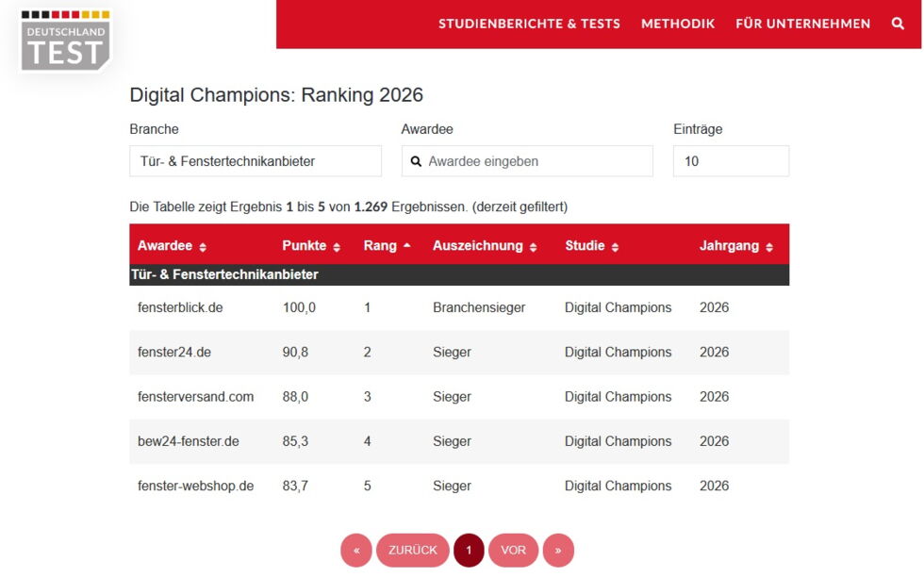This screenshot has height=578, width=924.
Task: Click the ascending sort arrow on Rang column
Action: [x=407, y=246]
